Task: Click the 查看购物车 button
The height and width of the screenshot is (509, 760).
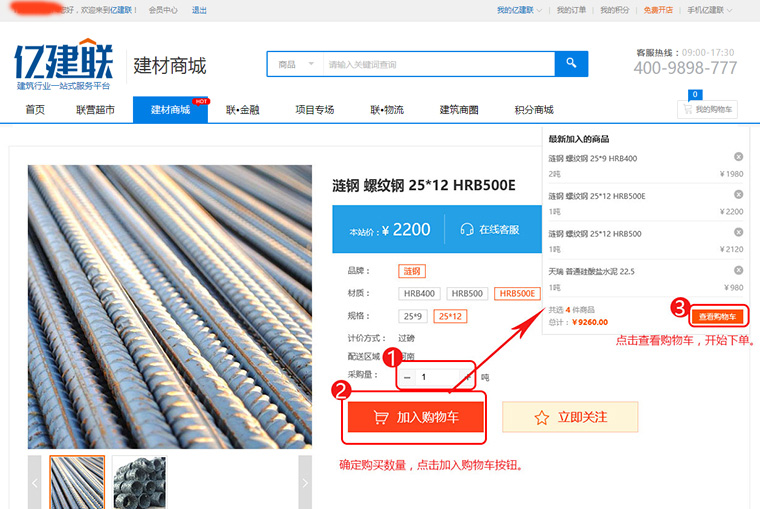Action: (718, 316)
